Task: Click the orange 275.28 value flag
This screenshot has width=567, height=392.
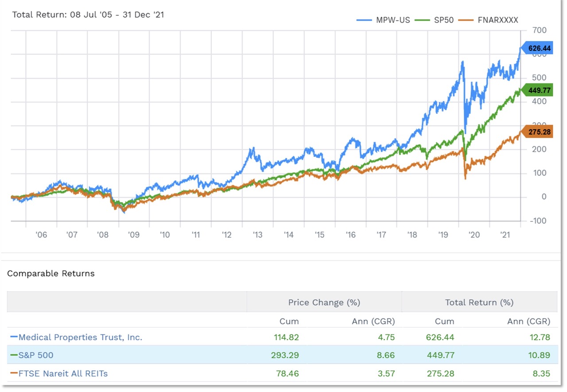Action: [x=537, y=132]
